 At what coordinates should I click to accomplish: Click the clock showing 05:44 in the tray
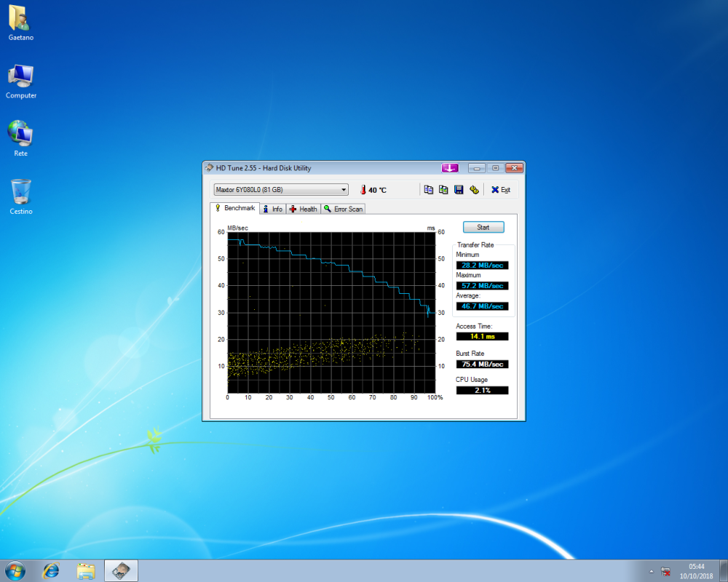pyautogui.click(x=696, y=571)
